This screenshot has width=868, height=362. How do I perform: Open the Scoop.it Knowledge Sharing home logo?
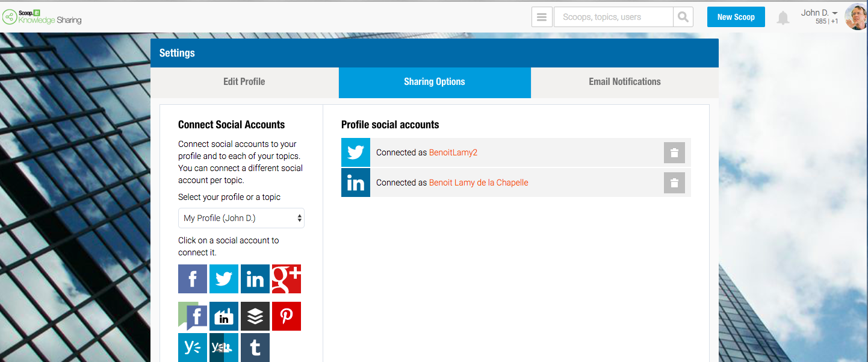(42, 16)
